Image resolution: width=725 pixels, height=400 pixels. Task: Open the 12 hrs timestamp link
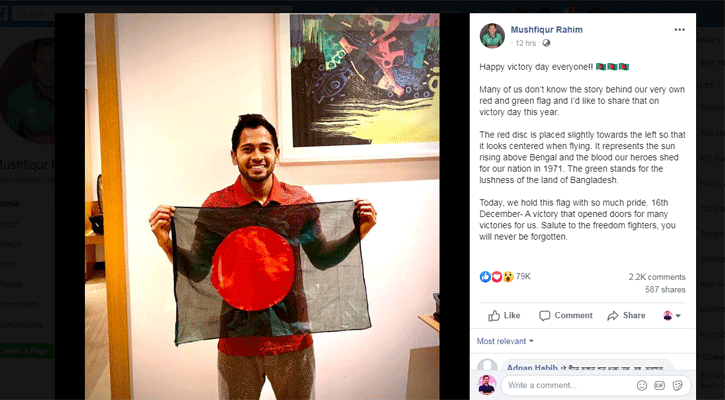click(x=525, y=43)
